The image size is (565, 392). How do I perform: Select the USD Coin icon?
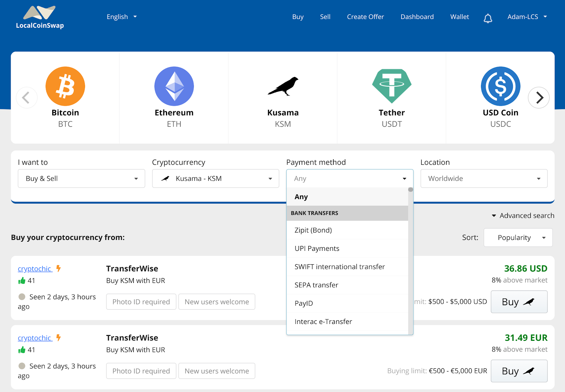[x=500, y=86]
